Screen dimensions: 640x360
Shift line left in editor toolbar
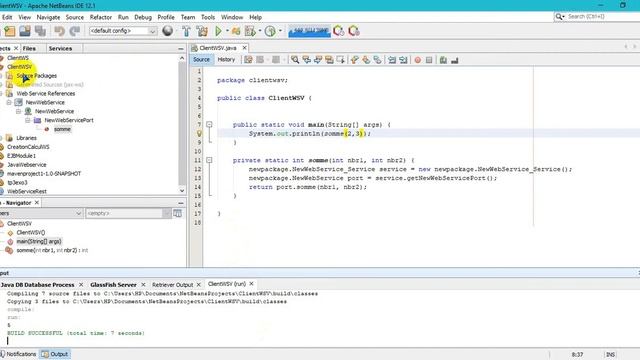[x=392, y=60]
